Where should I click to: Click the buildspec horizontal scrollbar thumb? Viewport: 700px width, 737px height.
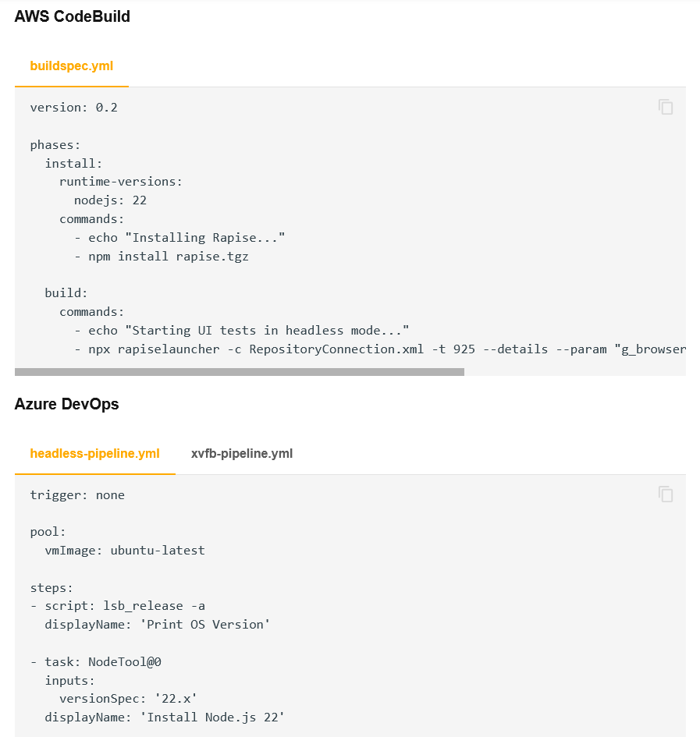click(x=239, y=372)
